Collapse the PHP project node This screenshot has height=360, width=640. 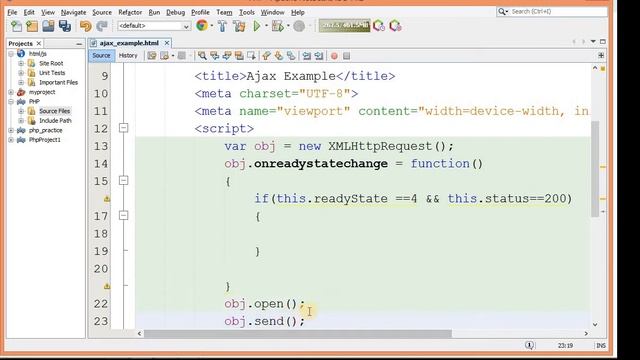(x=11, y=102)
